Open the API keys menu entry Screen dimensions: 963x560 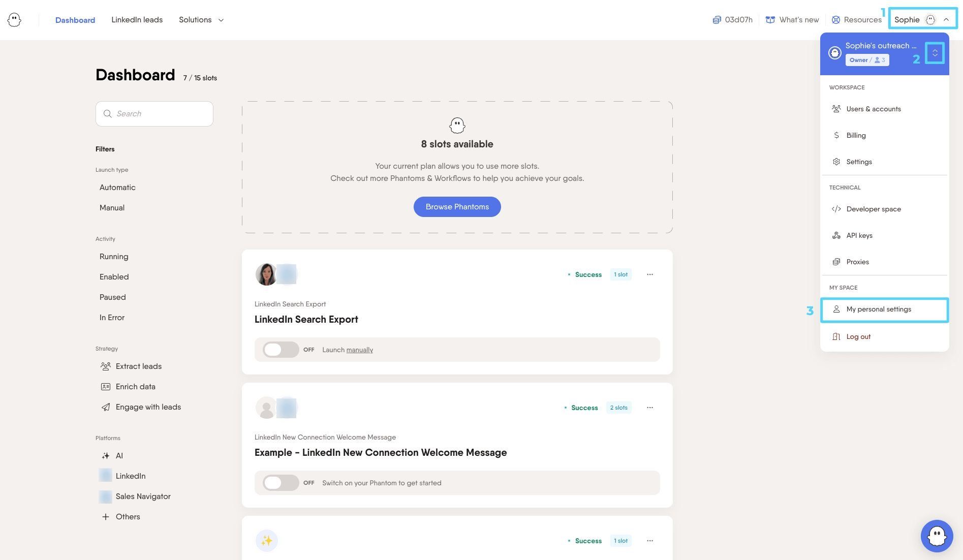884,235
